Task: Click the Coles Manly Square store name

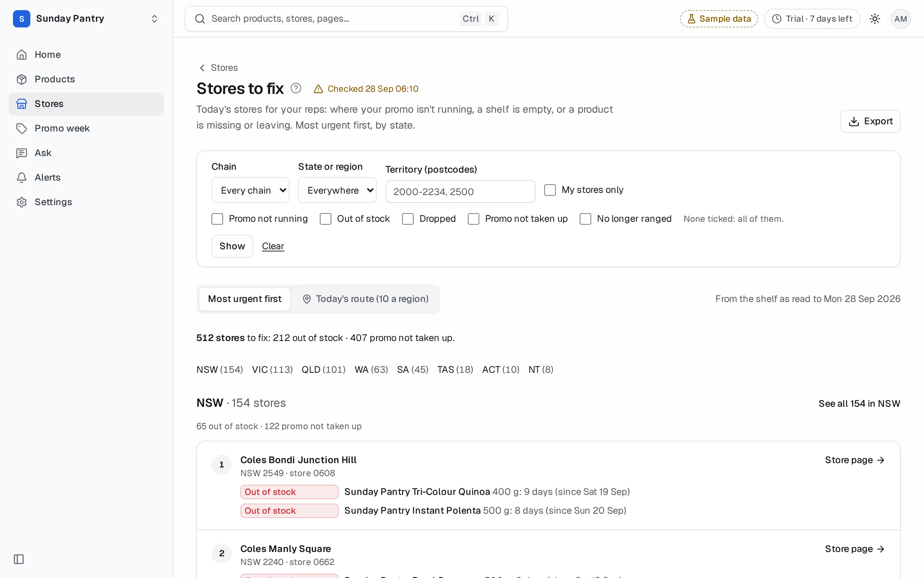Action: tap(285, 549)
